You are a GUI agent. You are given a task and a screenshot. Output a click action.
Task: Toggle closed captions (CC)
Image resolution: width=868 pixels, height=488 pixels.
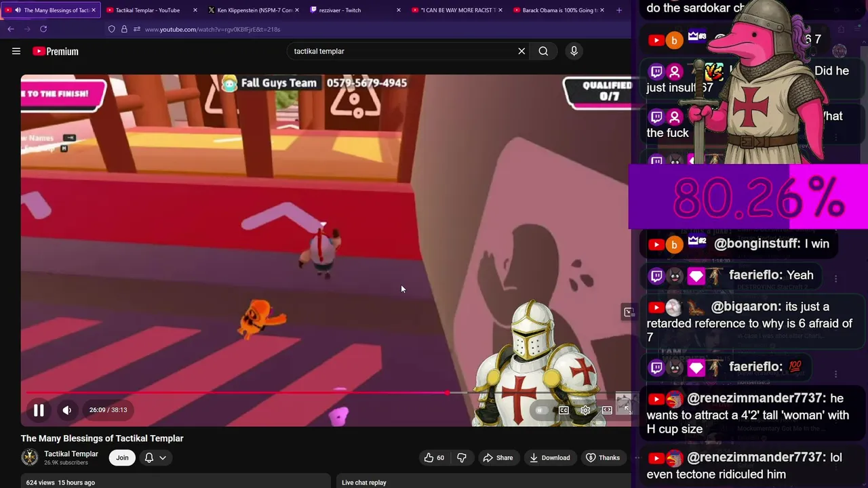(x=564, y=410)
